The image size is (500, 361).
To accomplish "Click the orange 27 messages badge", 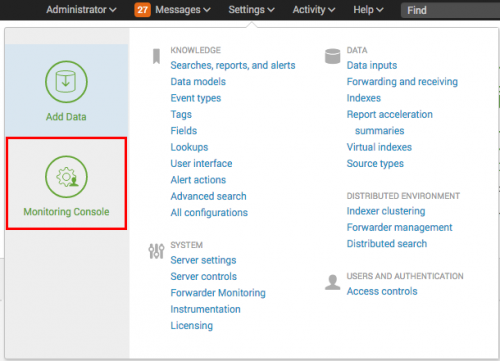I will [x=142, y=10].
